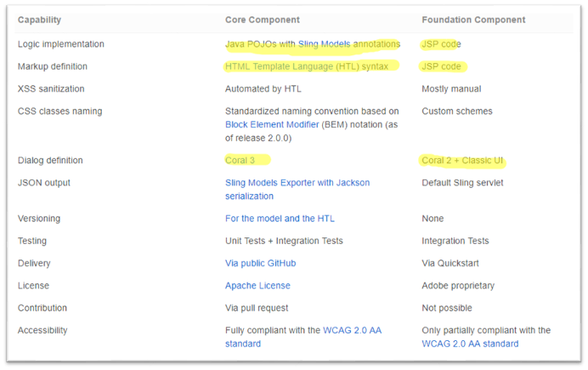Viewport: 588px width, 370px height.
Task: Click the 'Not possible' cell
Action: coord(447,308)
